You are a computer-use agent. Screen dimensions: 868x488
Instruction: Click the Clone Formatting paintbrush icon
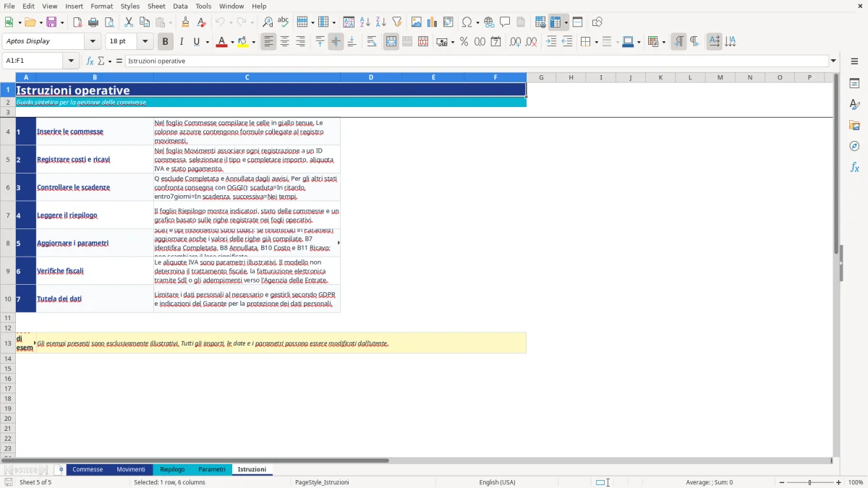186,22
